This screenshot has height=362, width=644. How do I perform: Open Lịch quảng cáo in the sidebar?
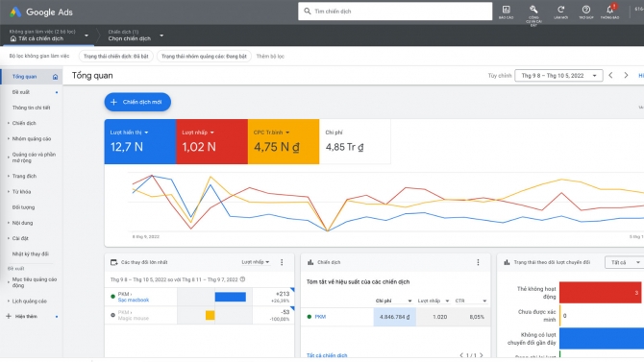click(x=30, y=302)
